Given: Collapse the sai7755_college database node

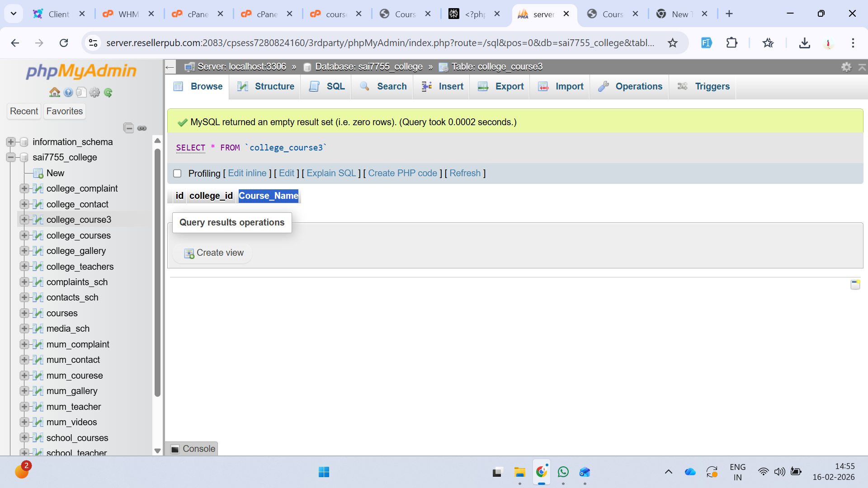Looking at the screenshot, I should (10, 157).
